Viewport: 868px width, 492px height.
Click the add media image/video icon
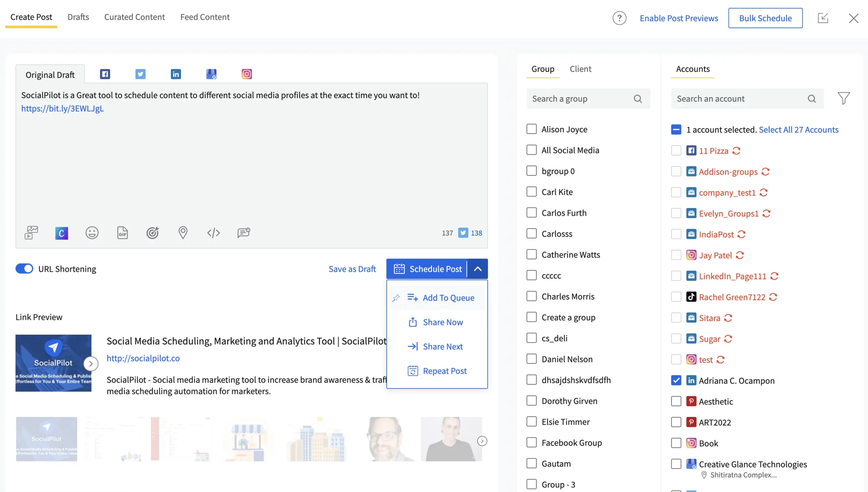pyautogui.click(x=31, y=233)
